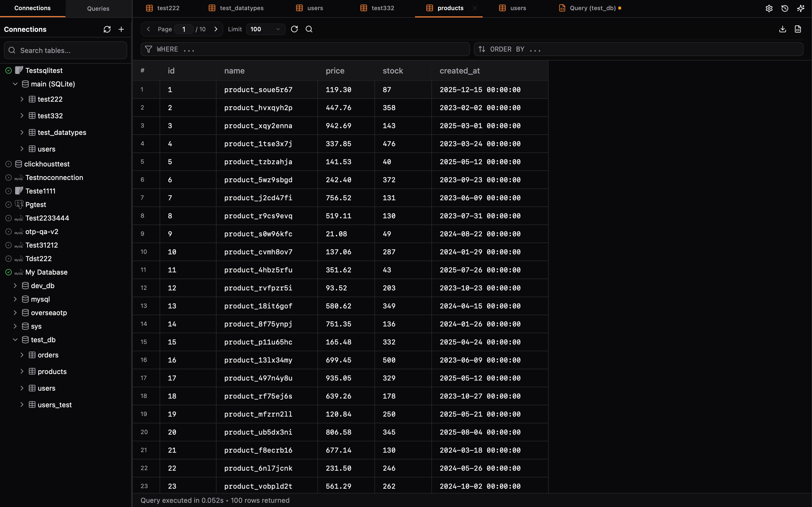The height and width of the screenshot is (507, 812).
Task: Open the Limit dropdown
Action: click(x=265, y=29)
